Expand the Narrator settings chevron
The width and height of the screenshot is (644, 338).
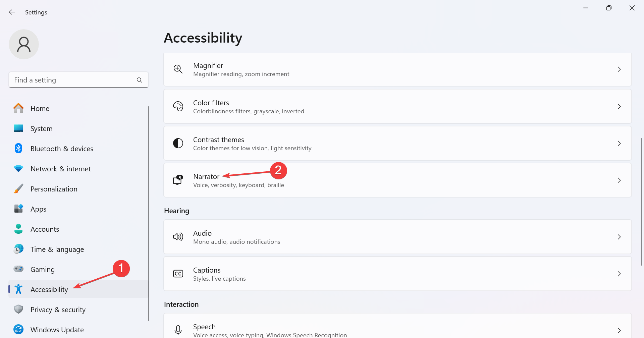tap(619, 180)
